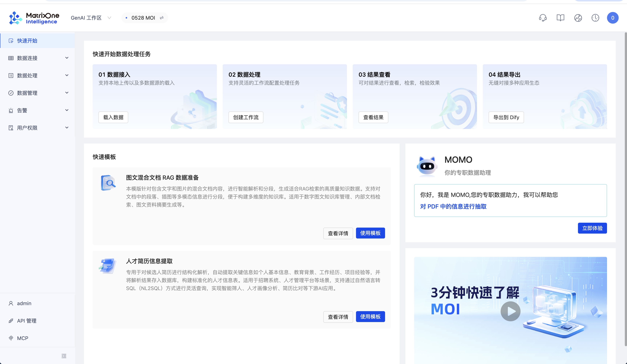Open the GenAI 工作区 dropdown

click(x=91, y=18)
